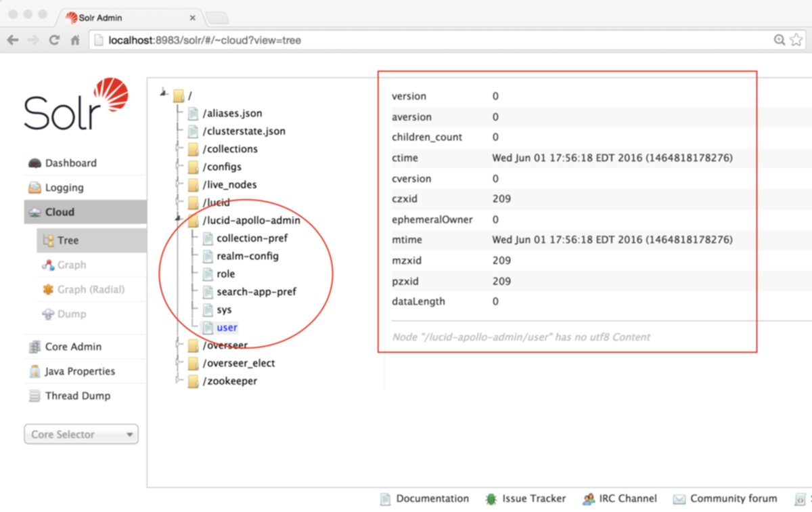812x512 pixels.
Task: Click the browser Back arrow
Action: click(12, 40)
